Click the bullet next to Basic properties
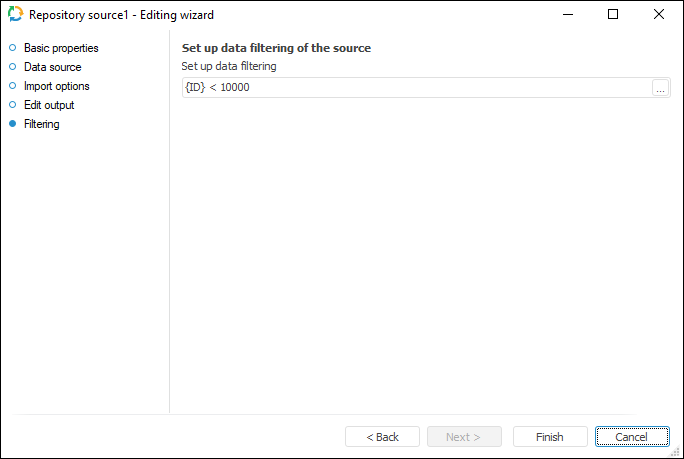 pos(12,48)
